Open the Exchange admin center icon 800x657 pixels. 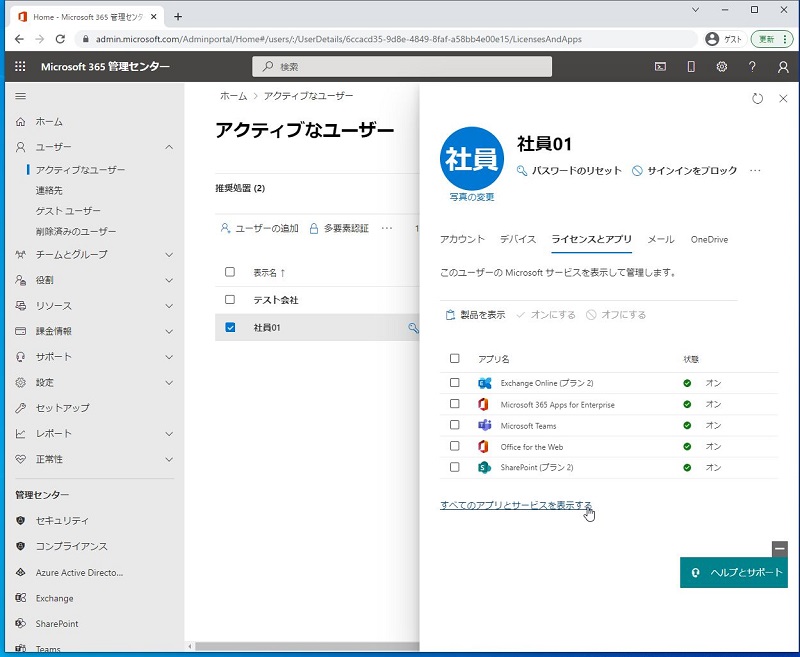tap(20, 598)
